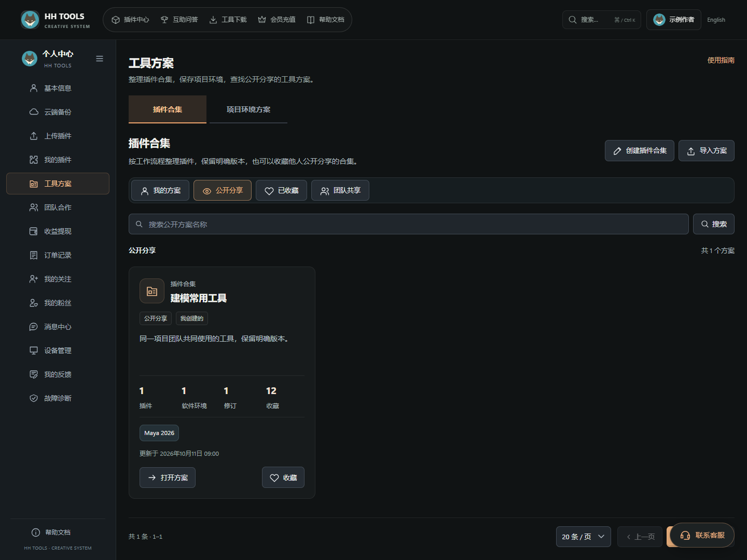
Task: Go to 设备管理 device management
Action: click(58, 351)
